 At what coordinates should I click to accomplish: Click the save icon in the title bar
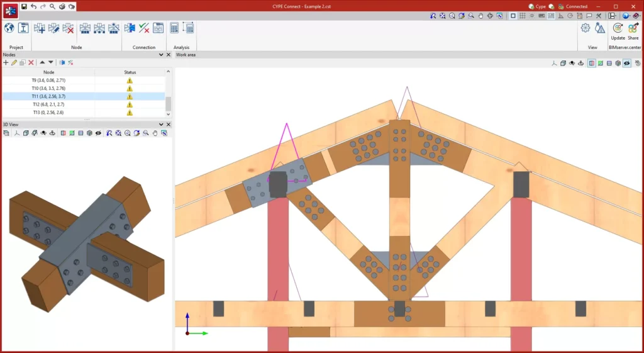24,6
